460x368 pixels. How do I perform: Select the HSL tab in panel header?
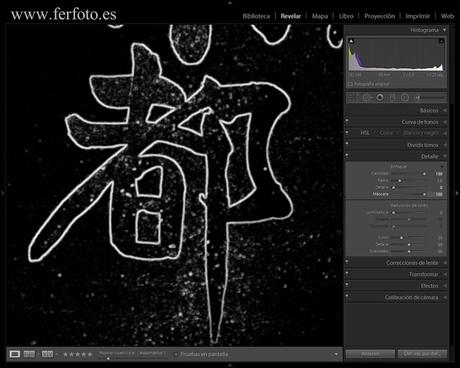[365, 133]
